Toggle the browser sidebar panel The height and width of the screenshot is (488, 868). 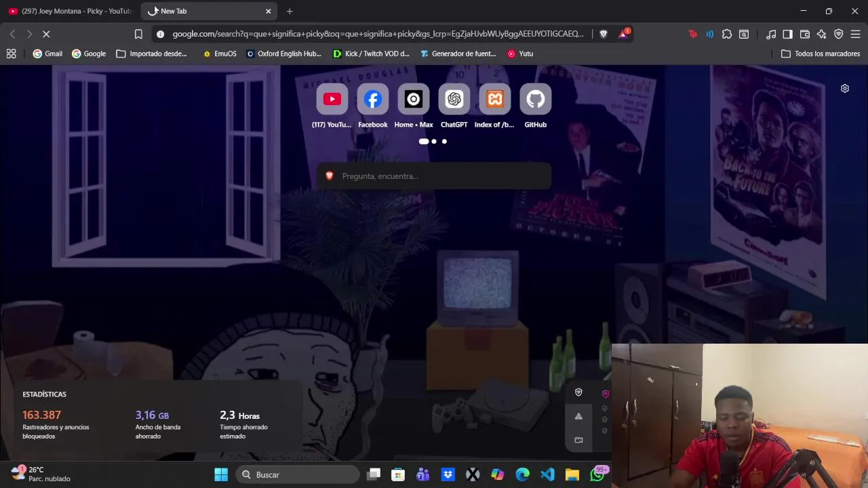pos(788,34)
